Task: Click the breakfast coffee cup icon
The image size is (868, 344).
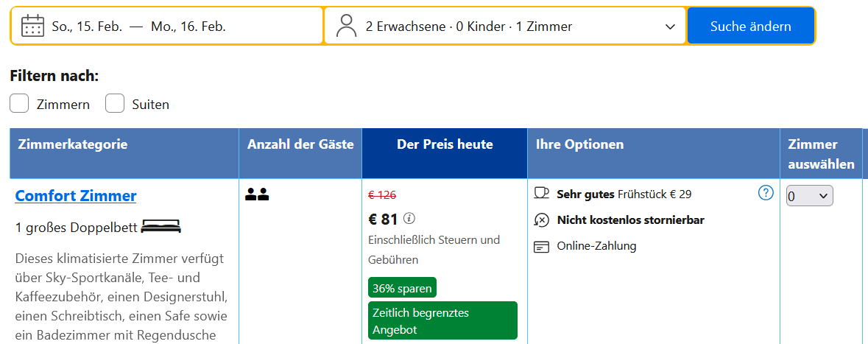Action: (542, 194)
